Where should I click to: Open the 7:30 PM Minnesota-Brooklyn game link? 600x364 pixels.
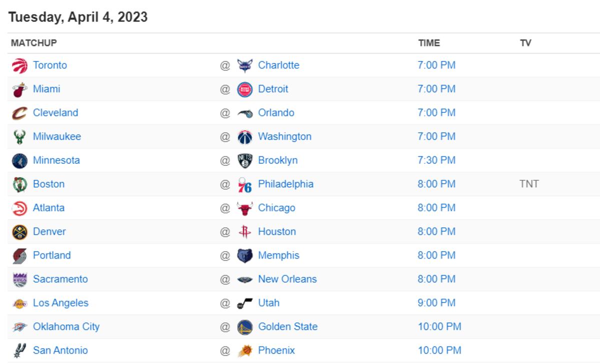click(436, 160)
